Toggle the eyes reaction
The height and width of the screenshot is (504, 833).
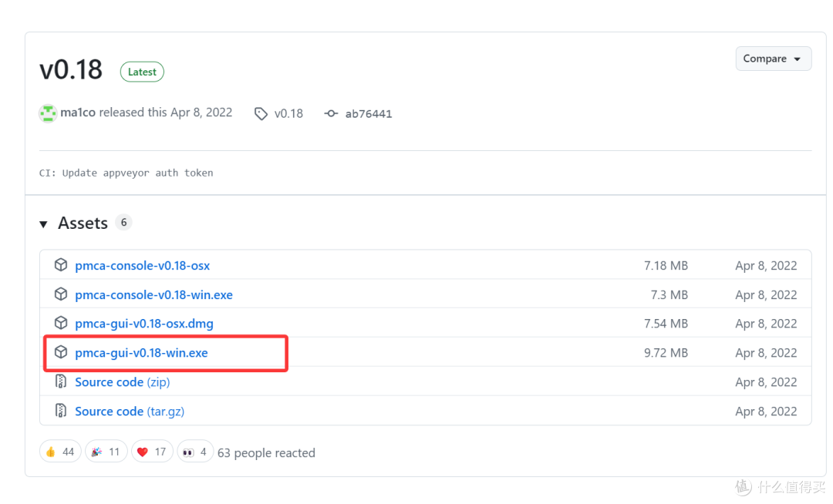coord(195,452)
